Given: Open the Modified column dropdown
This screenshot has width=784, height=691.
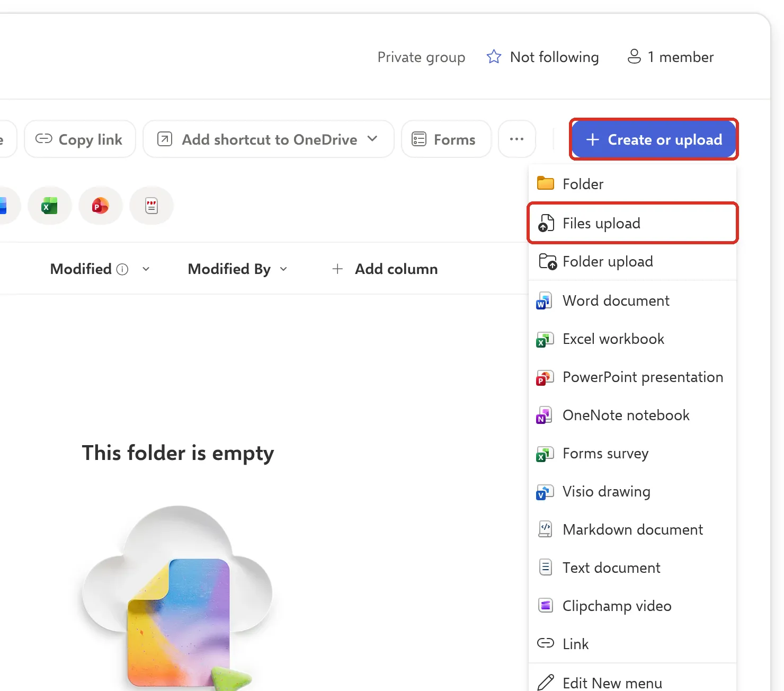Looking at the screenshot, I should coord(146,269).
